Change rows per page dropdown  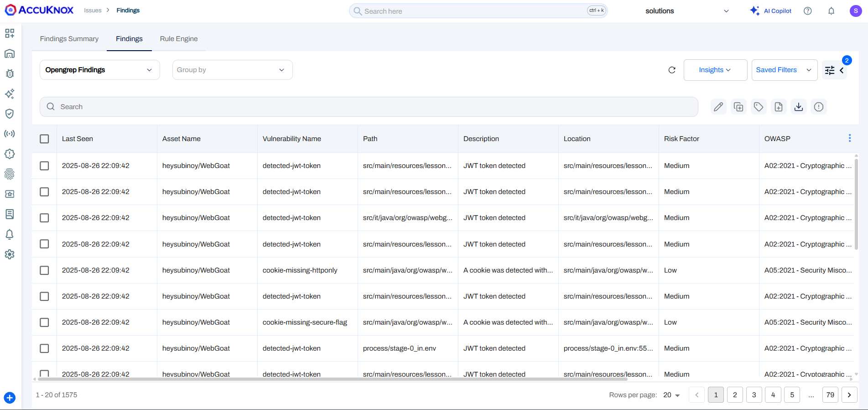671,395
